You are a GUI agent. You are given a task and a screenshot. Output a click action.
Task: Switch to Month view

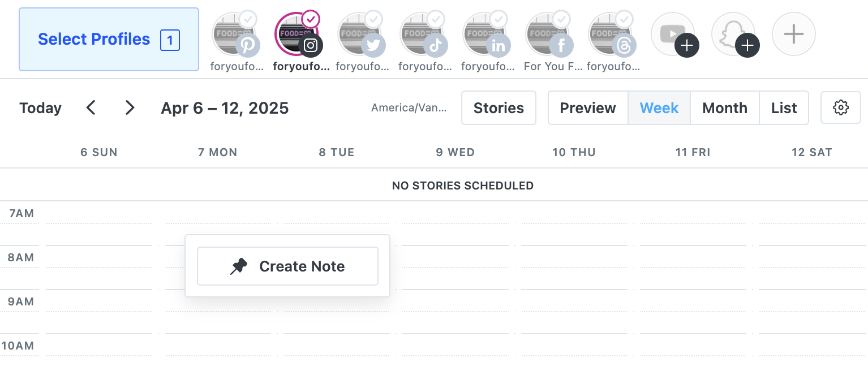[725, 107]
